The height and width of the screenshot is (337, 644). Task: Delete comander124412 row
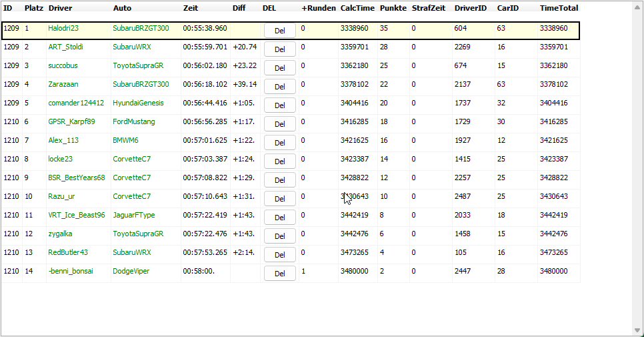pyautogui.click(x=279, y=105)
